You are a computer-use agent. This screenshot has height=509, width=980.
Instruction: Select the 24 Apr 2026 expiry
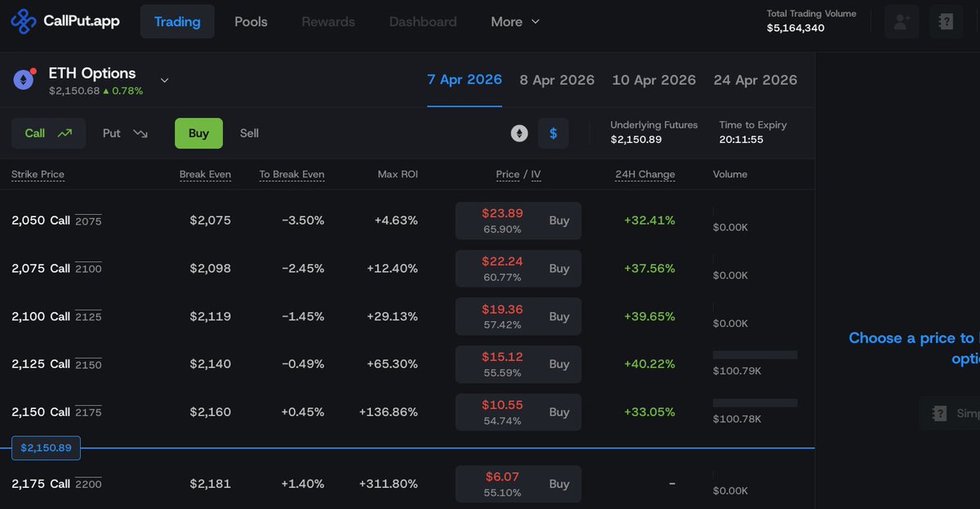[x=755, y=80]
